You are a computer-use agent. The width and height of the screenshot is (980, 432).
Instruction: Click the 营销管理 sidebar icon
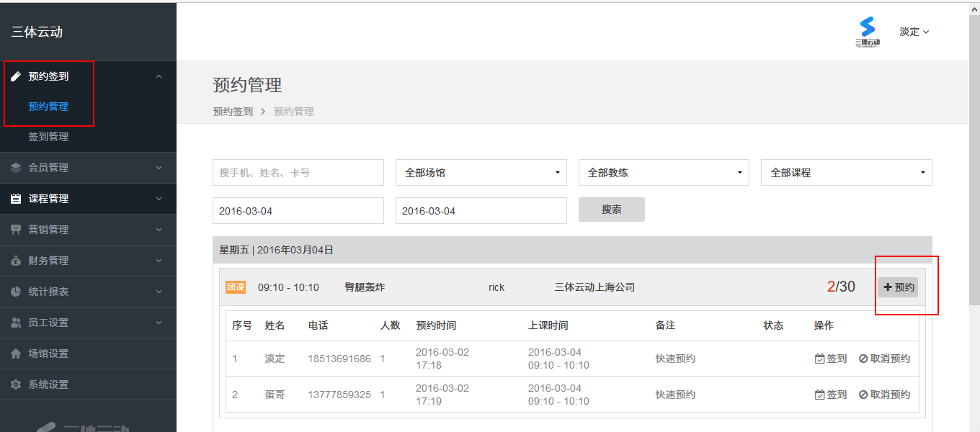click(17, 229)
